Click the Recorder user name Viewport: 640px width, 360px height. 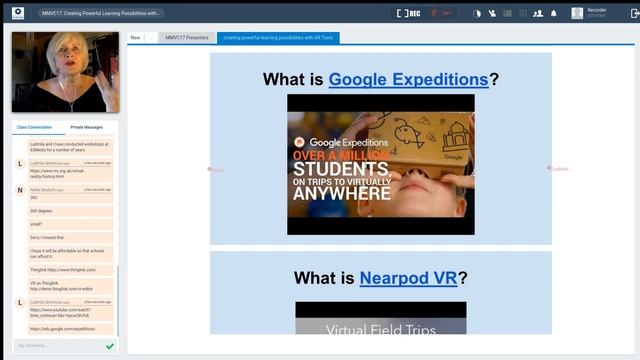(597, 10)
